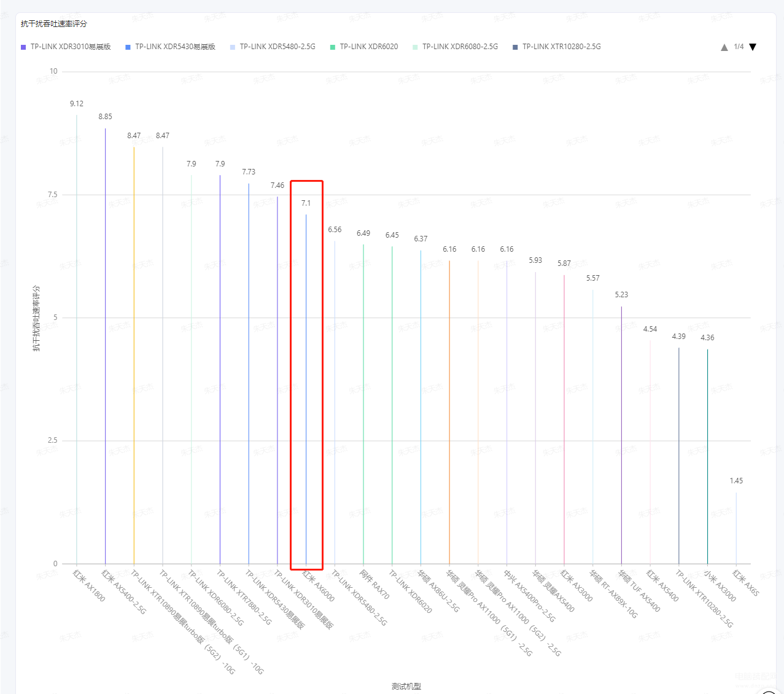Click the vertical y-axis title 抗干扰吞吐速率评分

pos(37,318)
